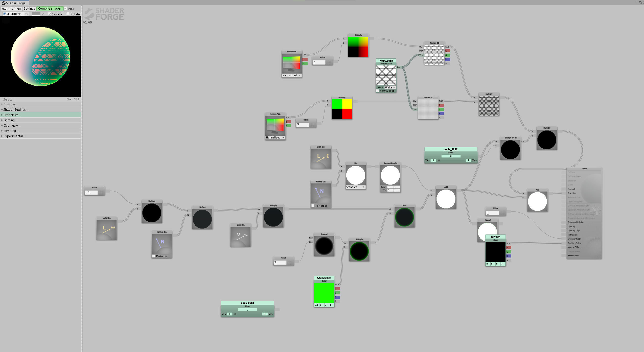Toggle the Rotate checkbox
644x352 pixels.
point(67,14)
